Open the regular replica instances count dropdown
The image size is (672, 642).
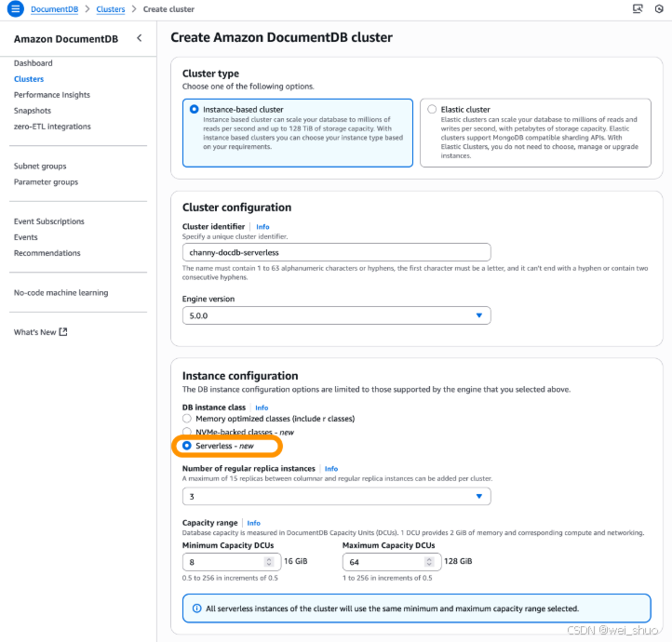click(336, 496)
